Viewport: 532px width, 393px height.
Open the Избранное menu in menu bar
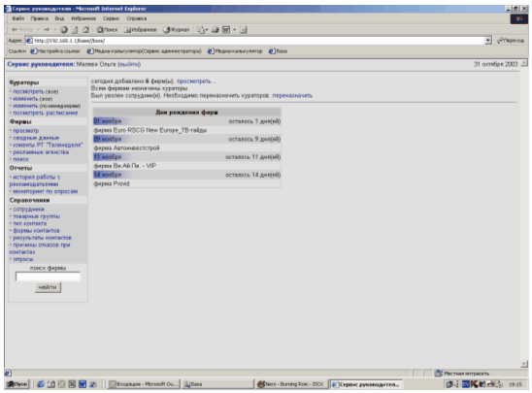(83, 18)
